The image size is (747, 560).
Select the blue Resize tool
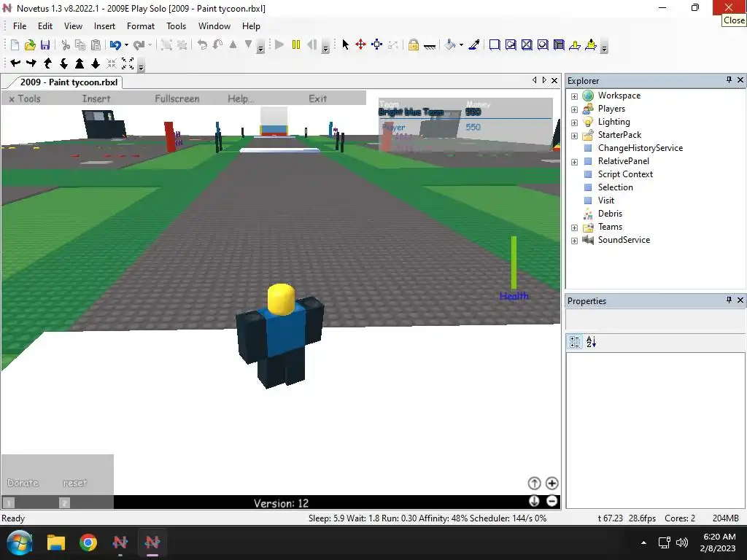(x=377, y=44)
